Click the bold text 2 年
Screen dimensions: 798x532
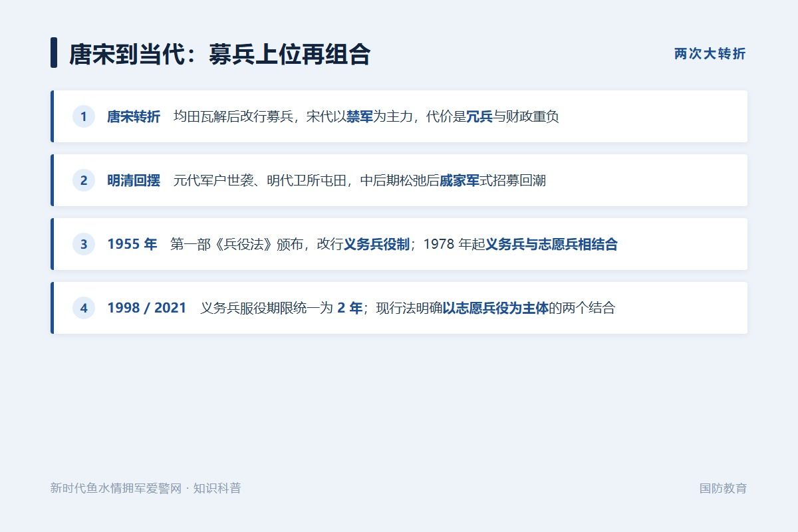point(350,309)
